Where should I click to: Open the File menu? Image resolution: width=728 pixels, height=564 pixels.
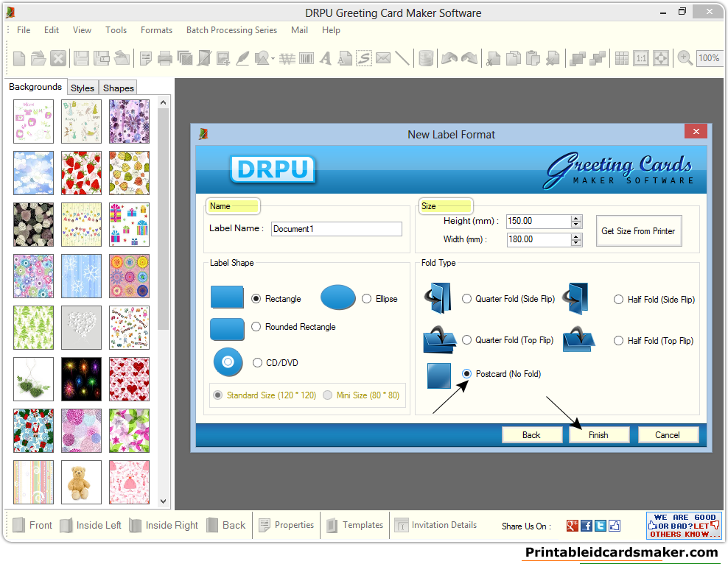point(24,30)
